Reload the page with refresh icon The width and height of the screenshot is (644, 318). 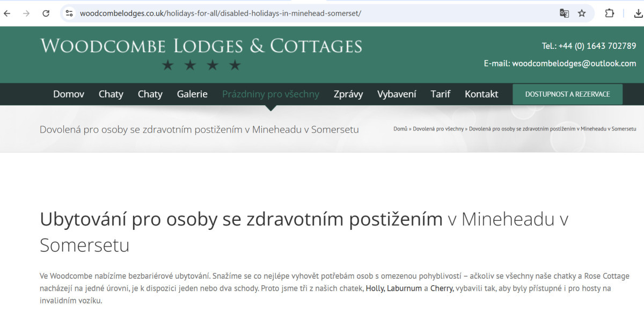(x=46, y=13)
